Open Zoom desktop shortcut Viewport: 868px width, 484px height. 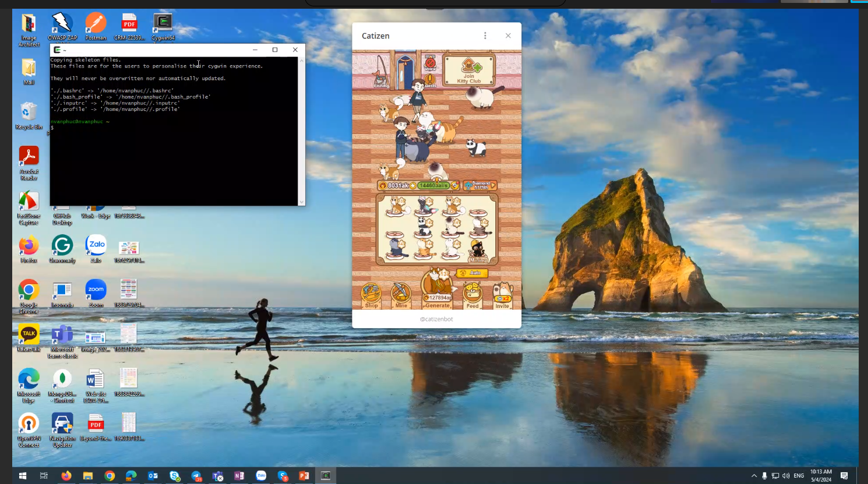pyautogui.click(x=96, y=294)
